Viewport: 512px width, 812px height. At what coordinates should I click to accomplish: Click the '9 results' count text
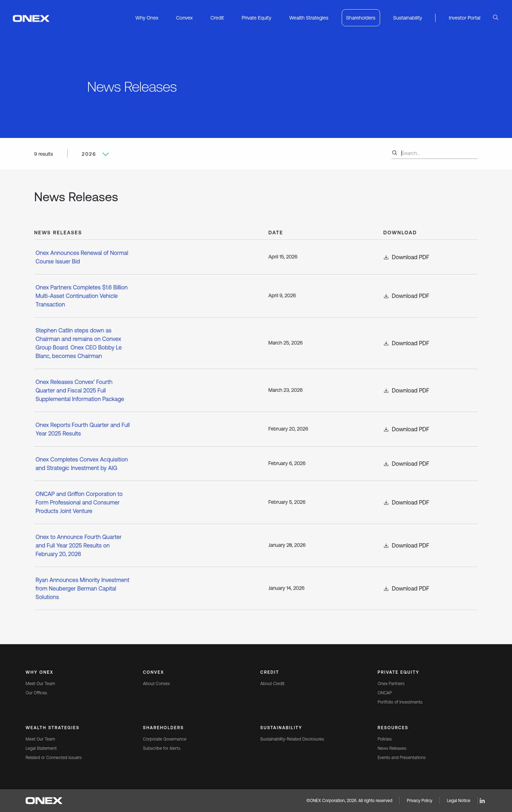(43, 154)
